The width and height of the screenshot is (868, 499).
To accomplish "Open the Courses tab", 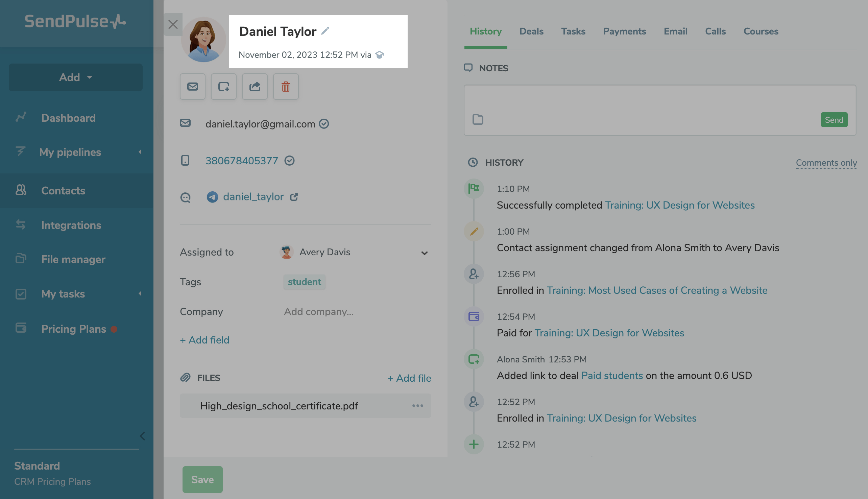I will tap(761, 31).
